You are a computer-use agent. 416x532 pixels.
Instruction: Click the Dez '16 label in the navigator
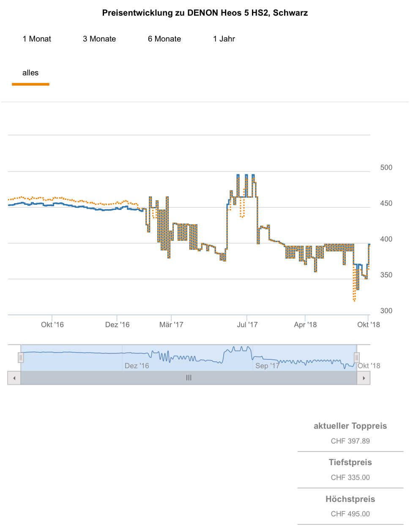[137, 366]
